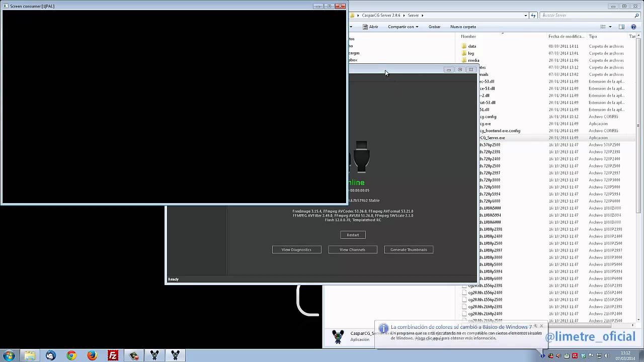Sort by the Fecha de modificación column

point(566,36)
